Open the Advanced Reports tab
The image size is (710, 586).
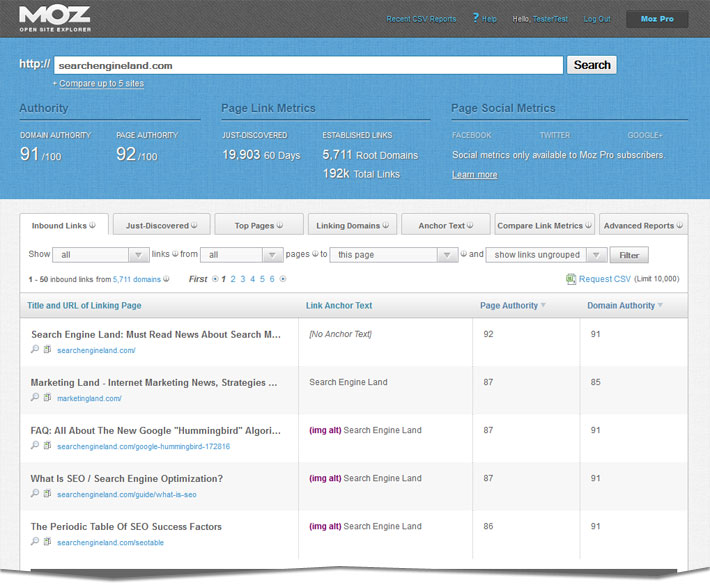(643, 225)
